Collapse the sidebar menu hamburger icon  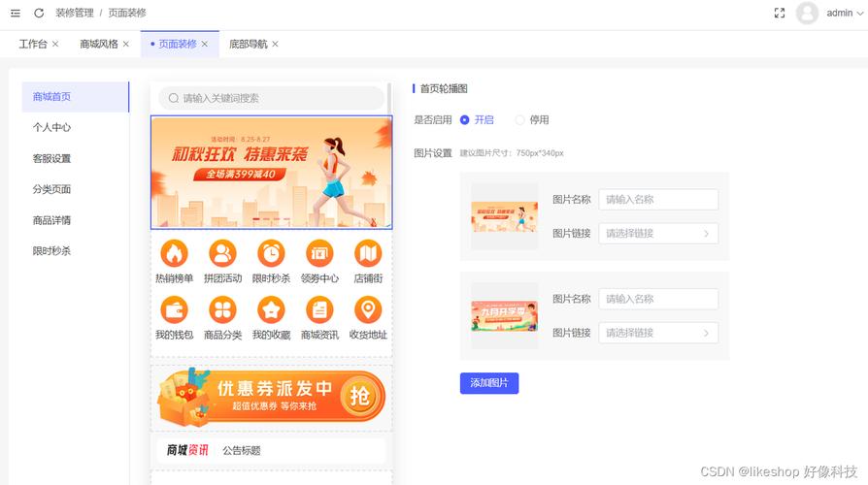(16, 13)
